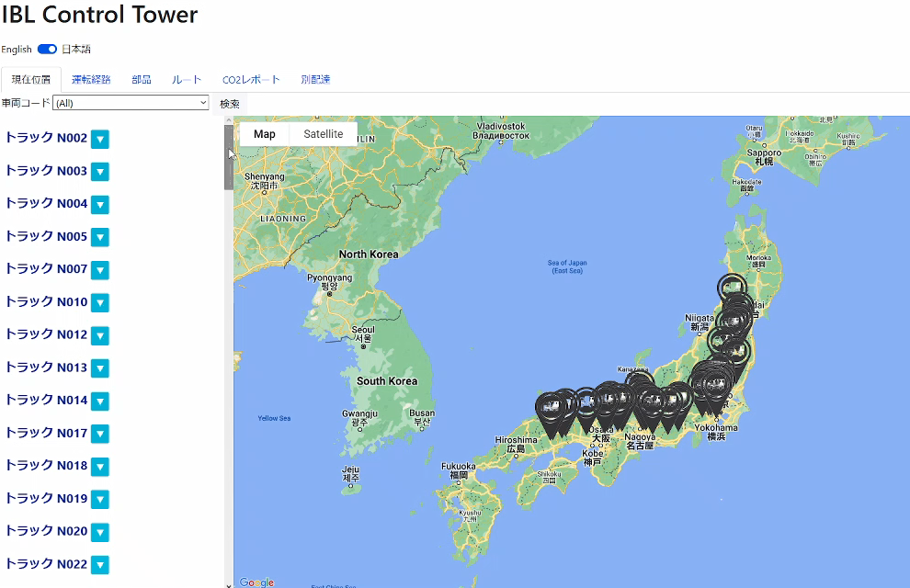The image size is (910, 588).
Task: Click the arrow icon beside トラック N014
Action: click(100, 401)
